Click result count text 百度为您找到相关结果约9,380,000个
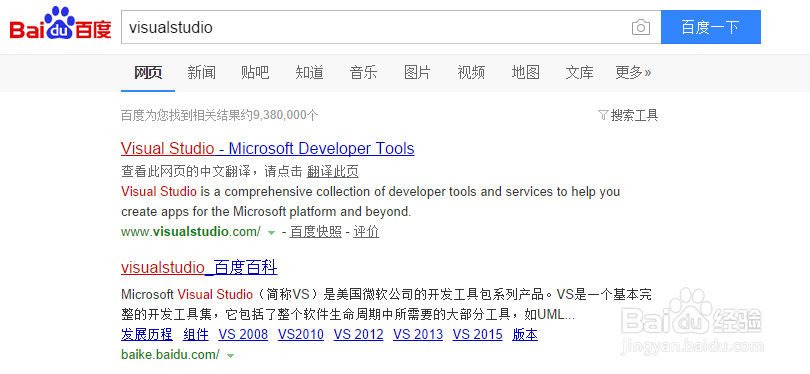This screenshot has height=374, width=810. click(x=220, y=115)
